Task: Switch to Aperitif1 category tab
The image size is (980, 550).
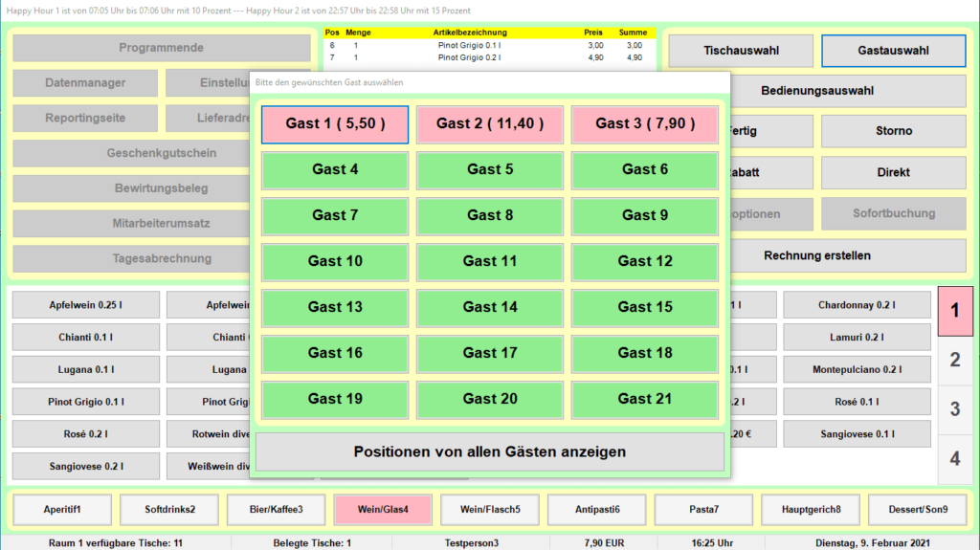Action: pyautogui.click(x=62, y=510)
